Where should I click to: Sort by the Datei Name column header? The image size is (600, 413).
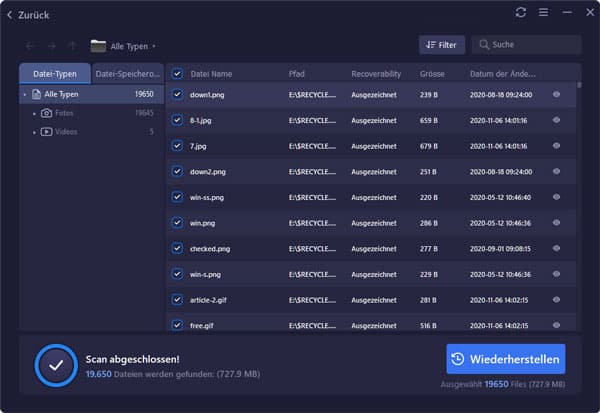[x=211, y=74]
